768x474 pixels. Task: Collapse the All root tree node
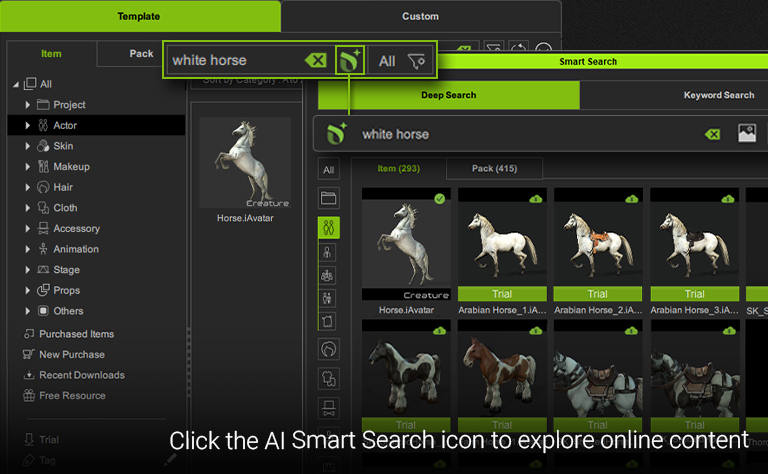[x=16, y=84]
